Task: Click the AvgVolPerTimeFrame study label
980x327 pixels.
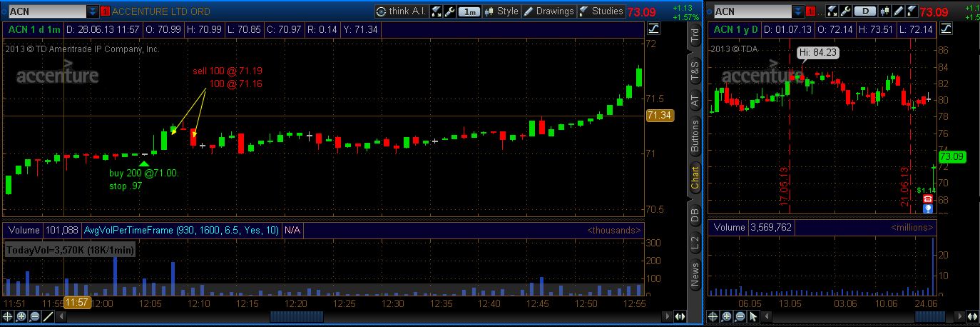Action: [181, 230]
